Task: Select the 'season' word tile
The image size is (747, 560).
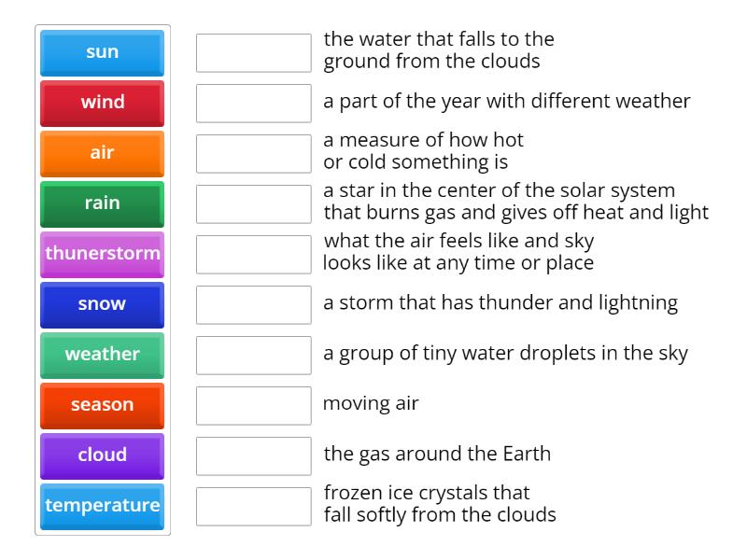Action: pos(101,405)
